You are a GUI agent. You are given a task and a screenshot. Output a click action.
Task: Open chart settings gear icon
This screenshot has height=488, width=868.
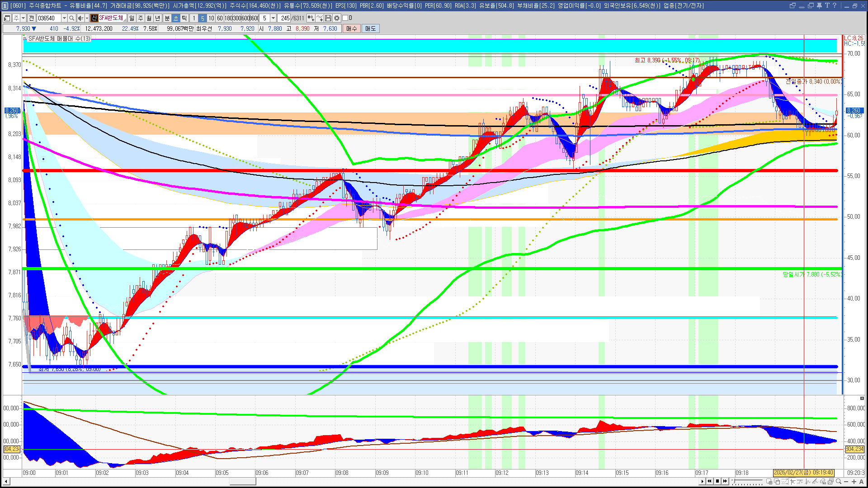[x=337, y=18]
